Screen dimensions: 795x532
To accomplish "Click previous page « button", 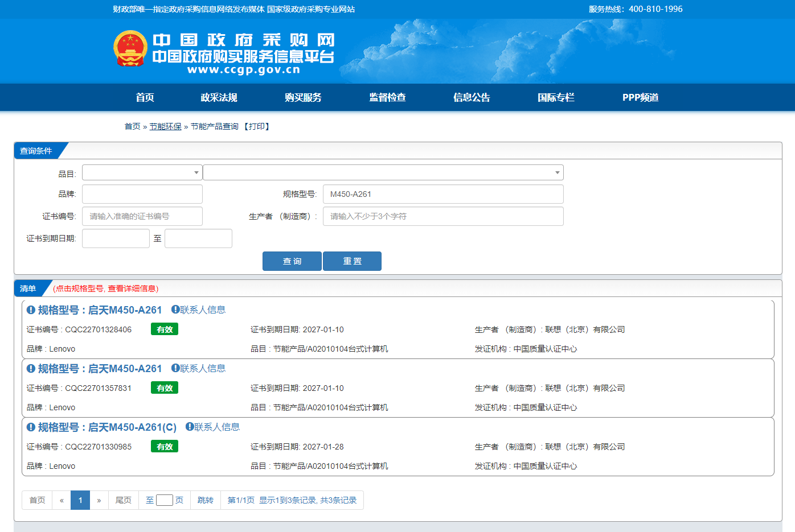I will [x=62, y=500].
